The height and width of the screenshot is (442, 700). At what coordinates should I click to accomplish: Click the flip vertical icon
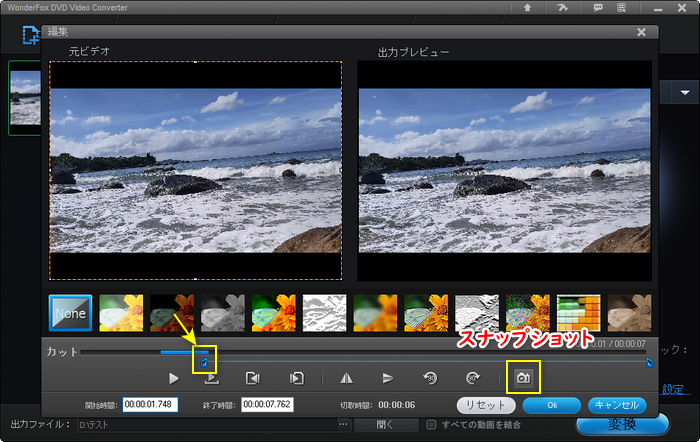tap(387, 379)
